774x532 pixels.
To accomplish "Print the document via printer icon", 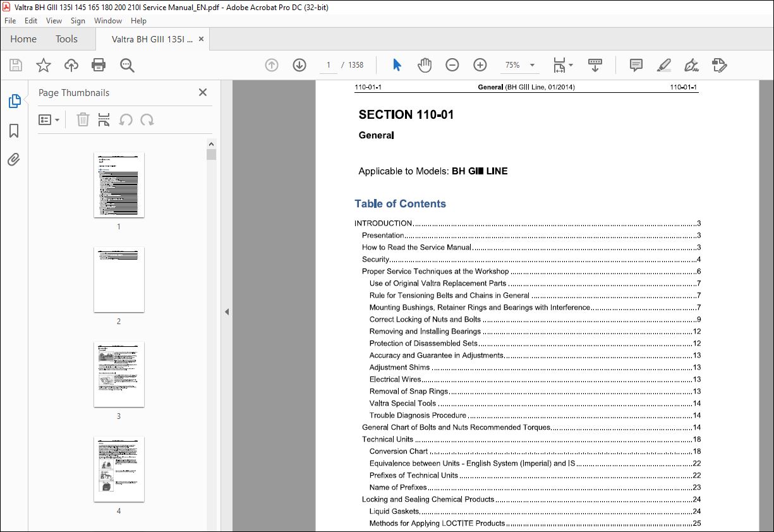I will [99, 65].
